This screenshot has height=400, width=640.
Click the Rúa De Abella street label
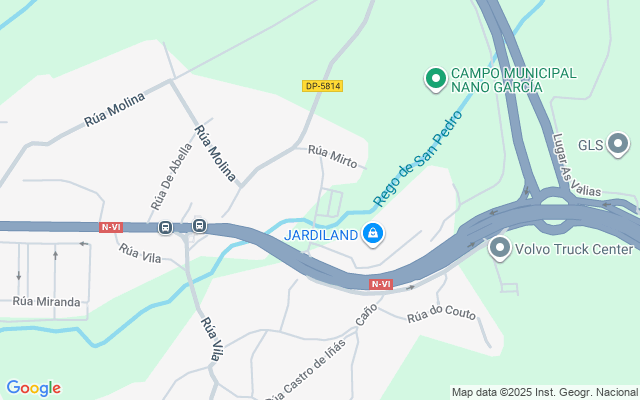[171, 176]
